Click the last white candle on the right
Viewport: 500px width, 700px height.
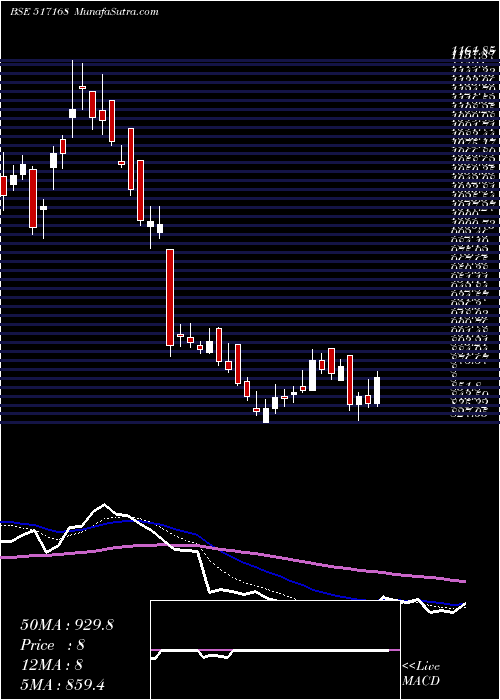377,391
